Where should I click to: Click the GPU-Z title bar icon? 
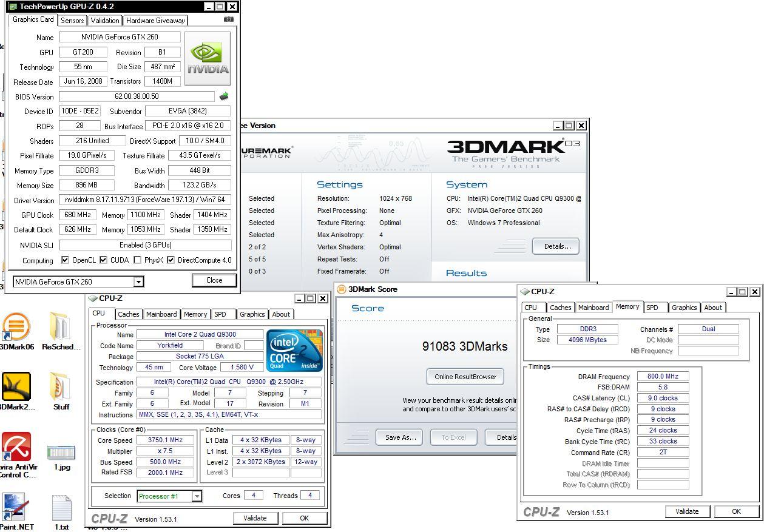coord(13,7)
